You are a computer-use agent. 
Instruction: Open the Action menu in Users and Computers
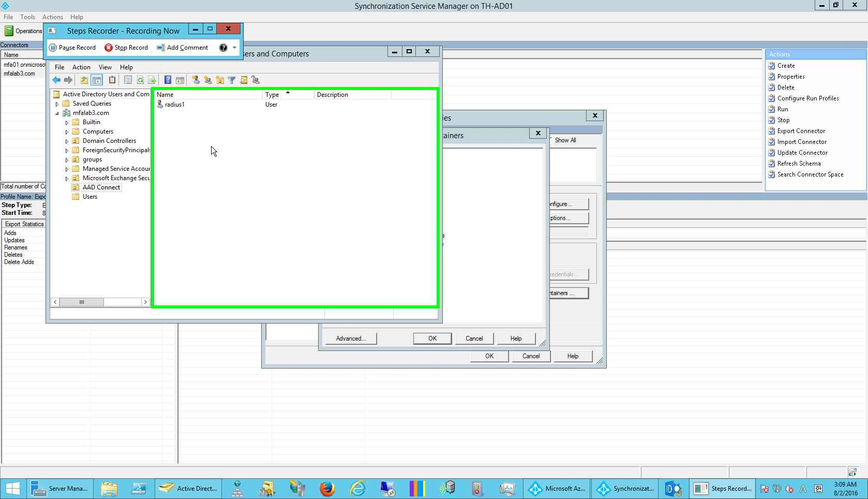point(81,67)
